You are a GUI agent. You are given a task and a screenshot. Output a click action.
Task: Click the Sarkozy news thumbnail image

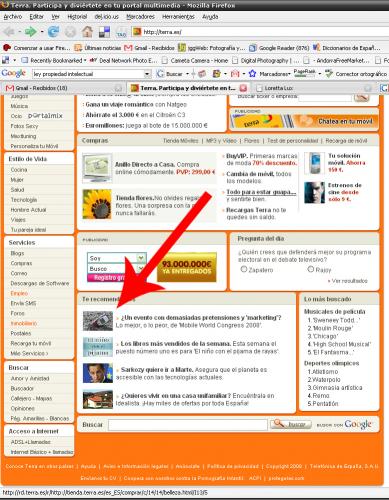98,373
